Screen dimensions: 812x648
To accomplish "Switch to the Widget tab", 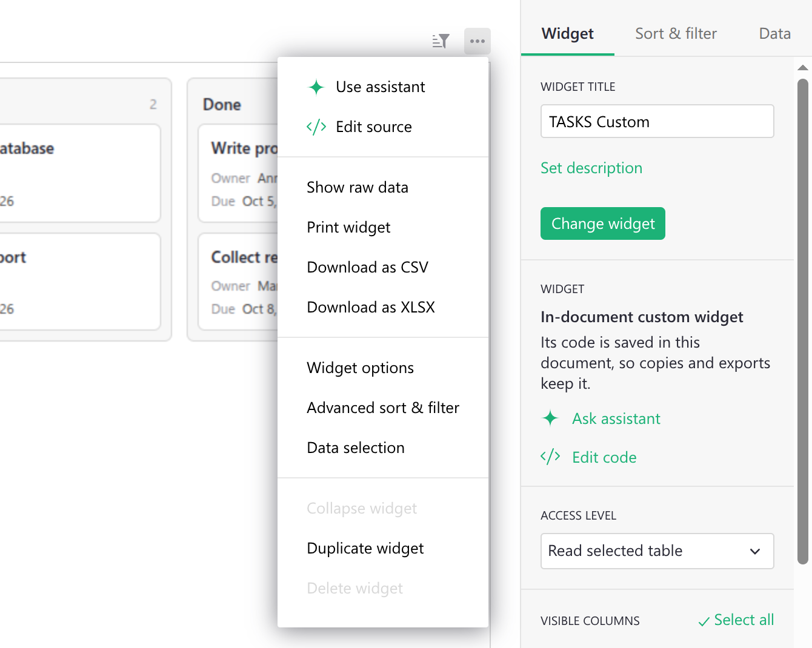I will [x=568, y=34].
